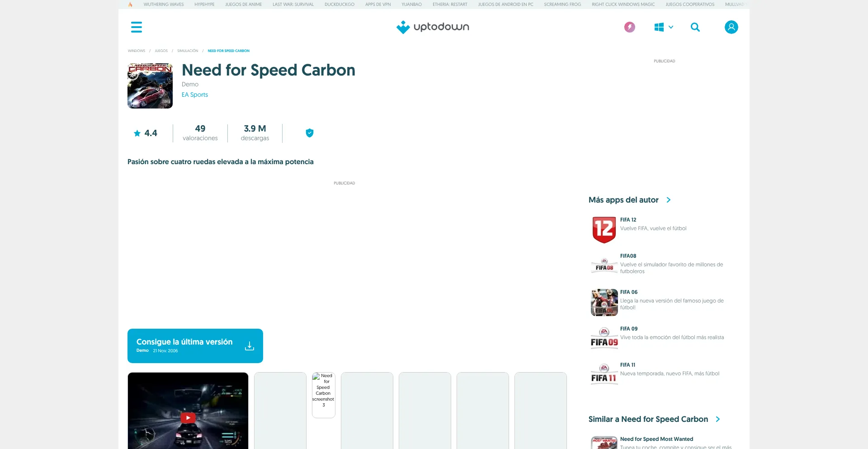This screenshot has width=868, height=449.
Task: Click Need for Speed Carbon breadcrumb
Action: click(x=229, y=51)
